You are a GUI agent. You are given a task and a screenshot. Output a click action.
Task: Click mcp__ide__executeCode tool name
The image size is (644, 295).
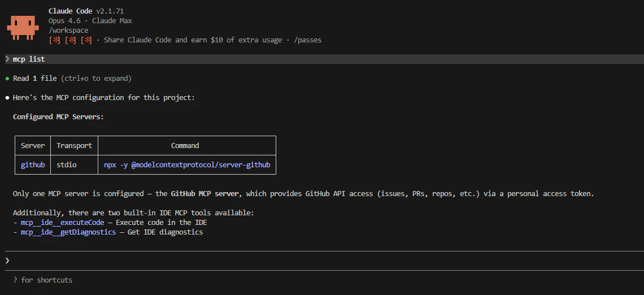[63, 223]
